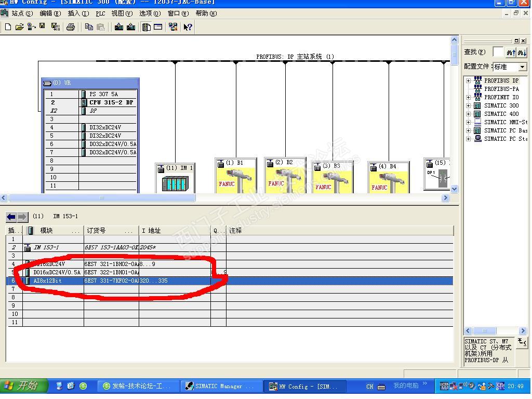Click search downward binoculars icon in catalog

pos(523,52)
